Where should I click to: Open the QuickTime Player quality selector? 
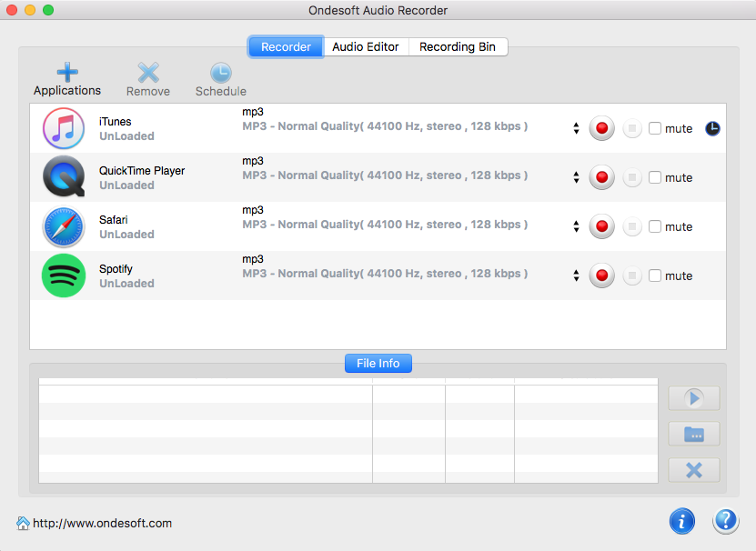coord(576,177)
